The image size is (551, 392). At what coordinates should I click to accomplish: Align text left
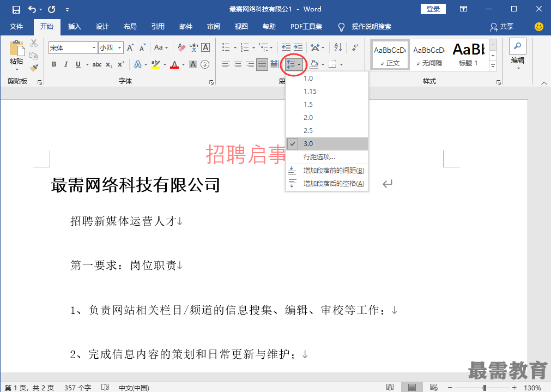226,64
